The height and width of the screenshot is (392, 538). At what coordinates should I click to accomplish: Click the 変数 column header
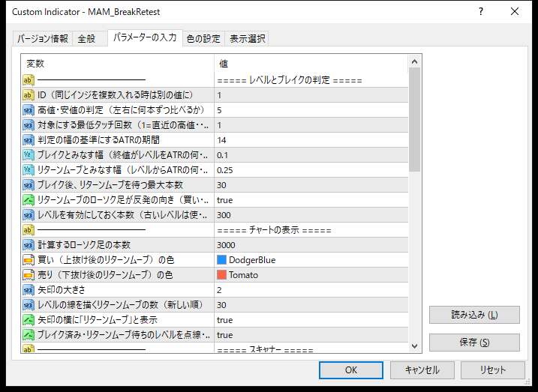point(118,64)
